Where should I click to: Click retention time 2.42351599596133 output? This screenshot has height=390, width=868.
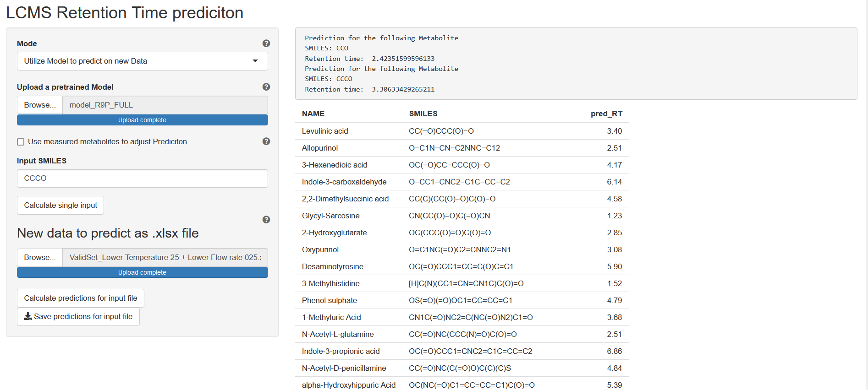[x=403, y=59]
